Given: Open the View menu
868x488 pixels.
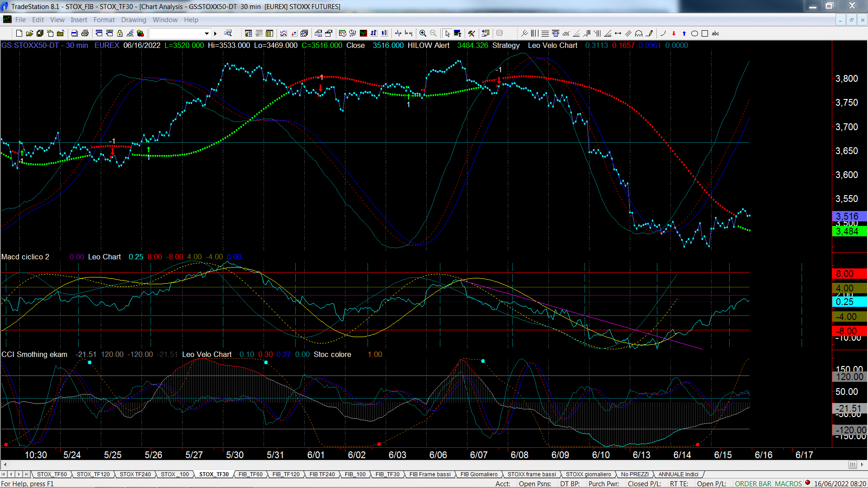Looking at the screenshot, I should coord(57,20).
